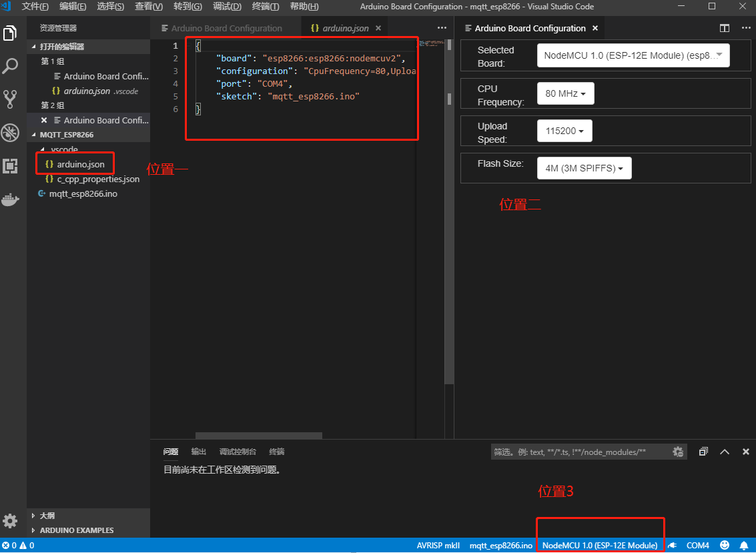Click the horizontal scrollbar of arduino.json editor
This screenshot has width=756, height=553.
(258, 436)
